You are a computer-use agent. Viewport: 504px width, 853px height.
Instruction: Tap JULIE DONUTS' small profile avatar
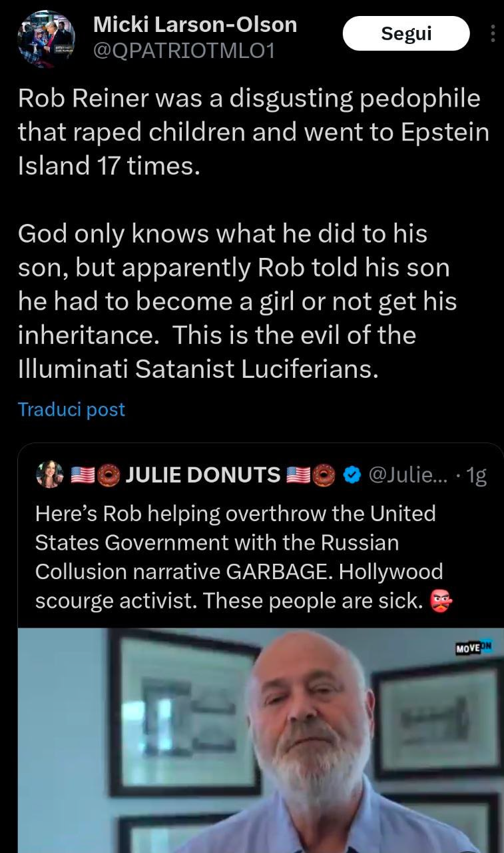coord(50,474)
